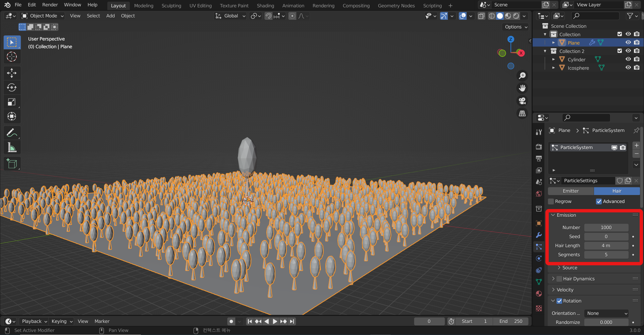The width and height of the screenshot is (644, 335).
Task: Switch to wireframe viewport shading
Action: tap(492, 16)
